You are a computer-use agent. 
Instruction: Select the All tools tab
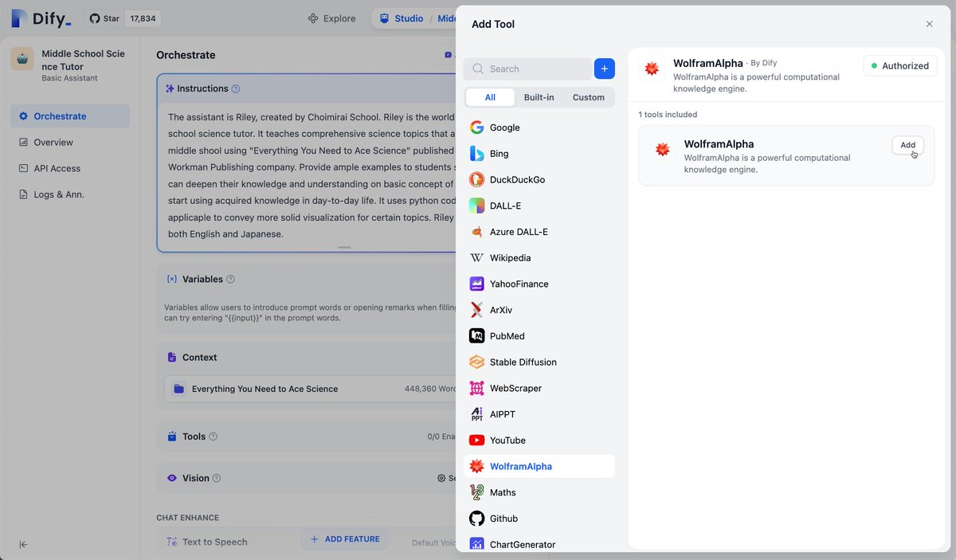tap(490, 97)
